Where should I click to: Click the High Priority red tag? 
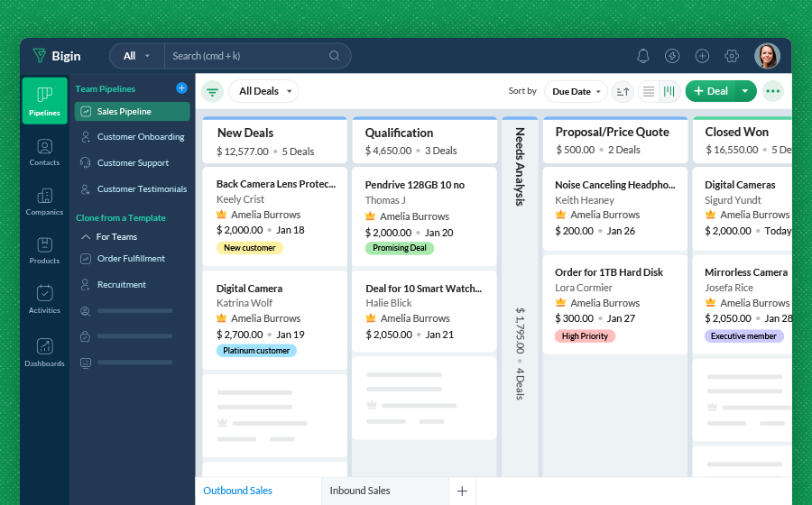click(x=585, y=336)
